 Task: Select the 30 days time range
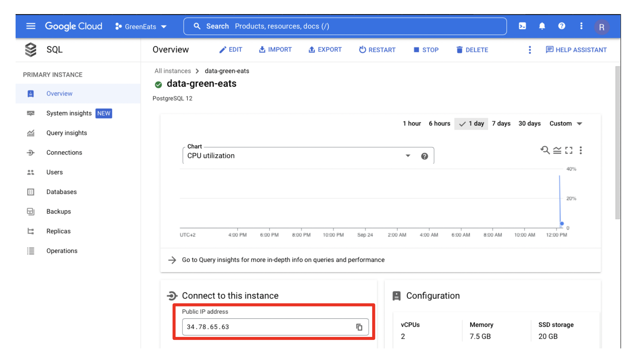[529, 123]
